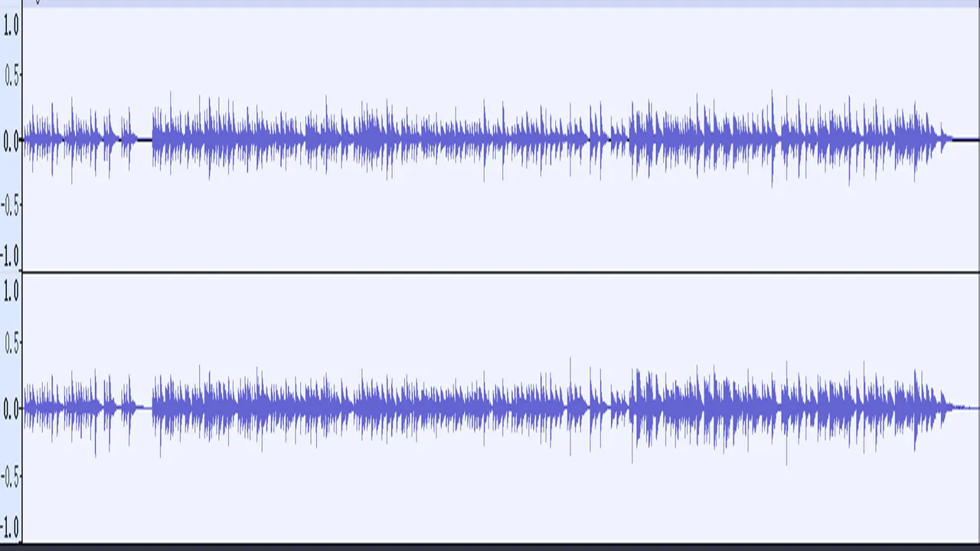Click the timeline ruler strip above the tracks
The image size is (980, 551).
coord(501,4)
